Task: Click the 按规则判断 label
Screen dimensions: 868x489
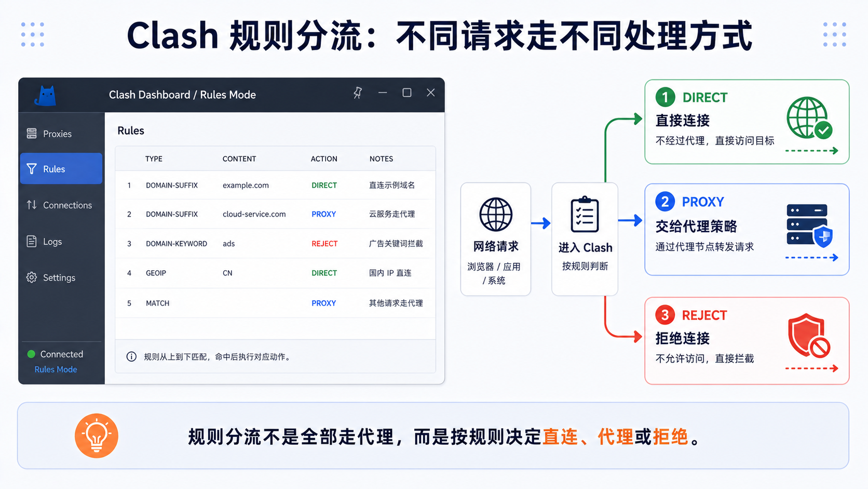Action: [585, 267]
